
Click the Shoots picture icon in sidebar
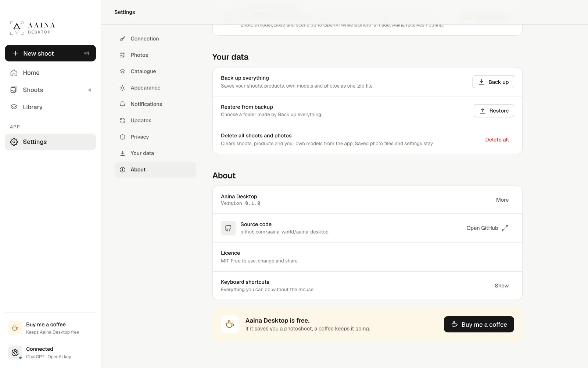click(14, 90)
